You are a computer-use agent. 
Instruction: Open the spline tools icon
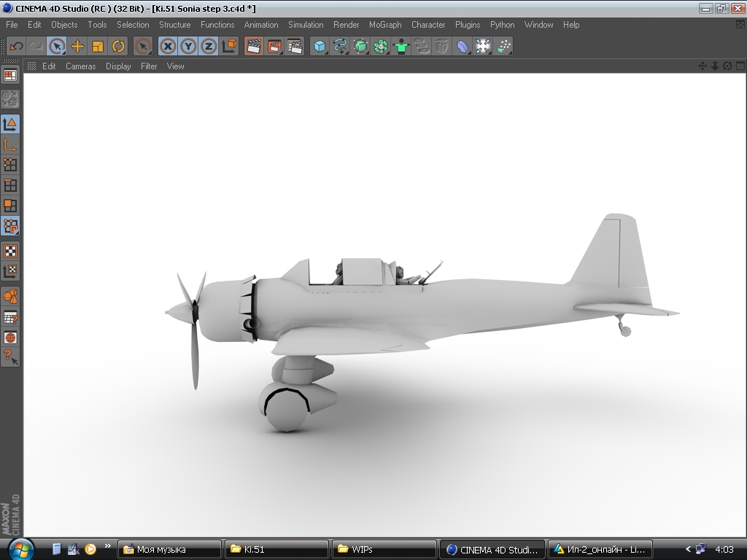coord(340,46)
